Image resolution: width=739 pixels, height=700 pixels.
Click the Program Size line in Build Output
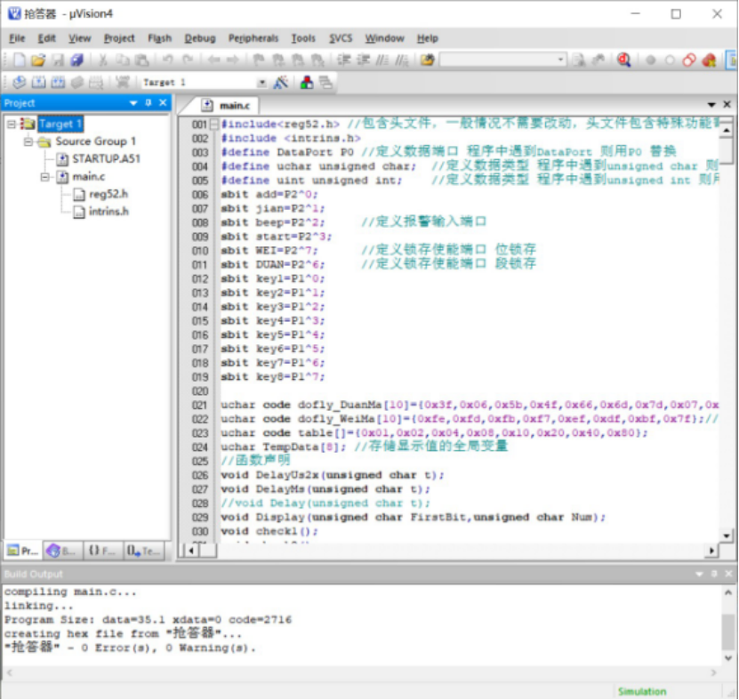(x=148, y=619)
